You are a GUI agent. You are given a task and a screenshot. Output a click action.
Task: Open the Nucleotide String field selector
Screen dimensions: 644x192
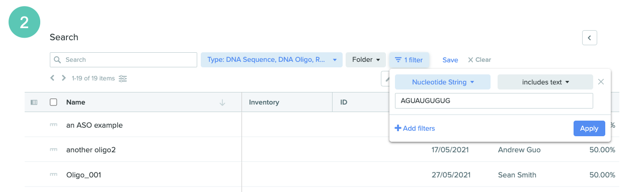(x=443, y=82)
